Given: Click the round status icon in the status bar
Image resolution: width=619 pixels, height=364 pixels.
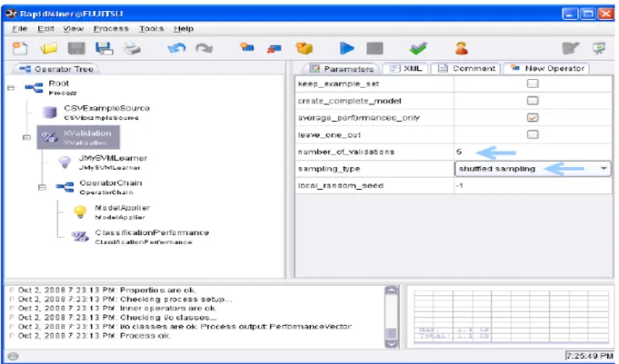Looking at the screenshot, I should pos(13,356).
